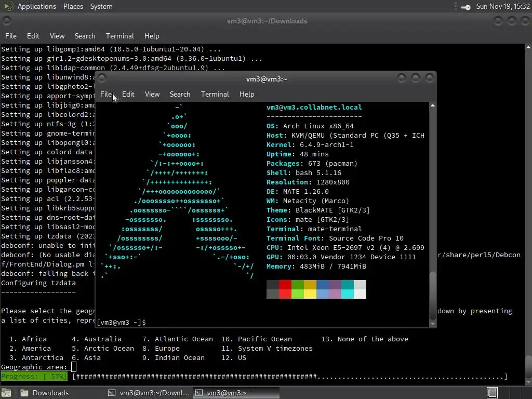This screenshot has height=399, width=532.
Task: Click 'Configuring tzdata' heading text
Action: click(38, 283)
